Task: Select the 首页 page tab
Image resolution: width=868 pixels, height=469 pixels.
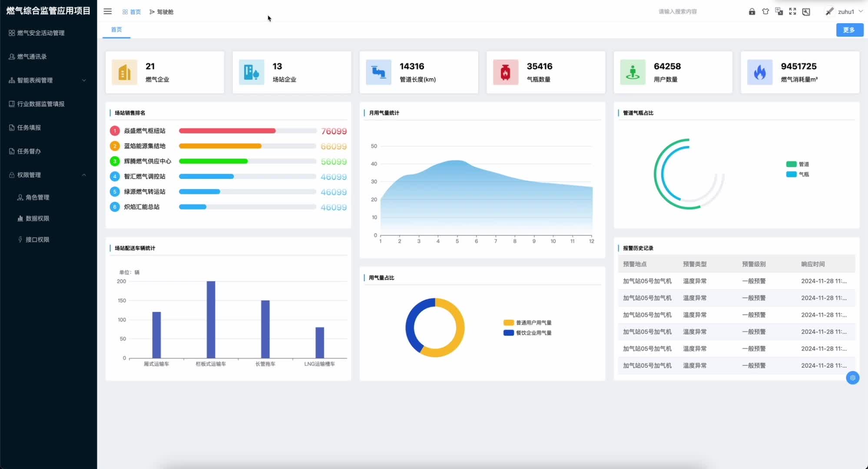Action: (116, 30)
